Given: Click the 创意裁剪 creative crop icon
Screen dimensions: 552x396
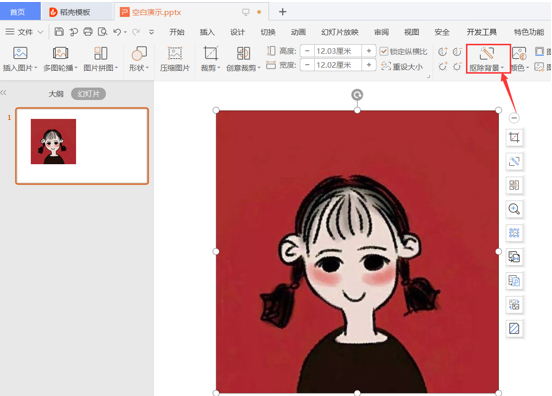Looking at the screenshot, I should (243, 53).
